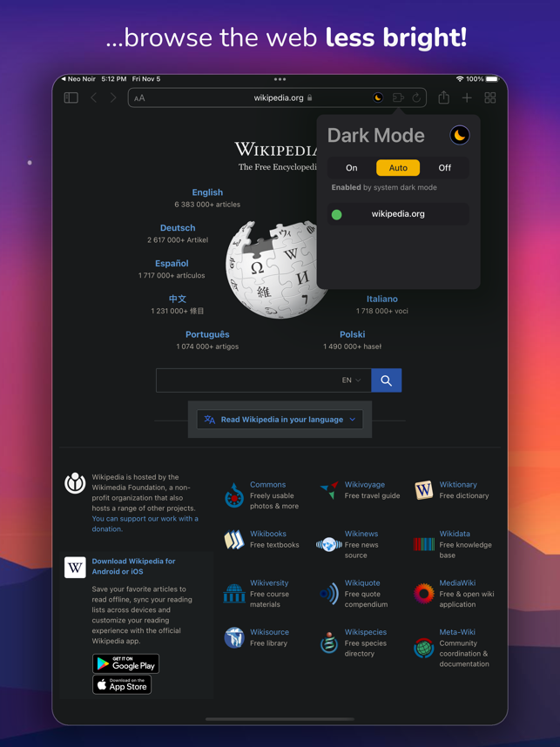Click the Wikimedia Foundation logo
The width and height of the screenshot is (560, 747).
point(75,483)
